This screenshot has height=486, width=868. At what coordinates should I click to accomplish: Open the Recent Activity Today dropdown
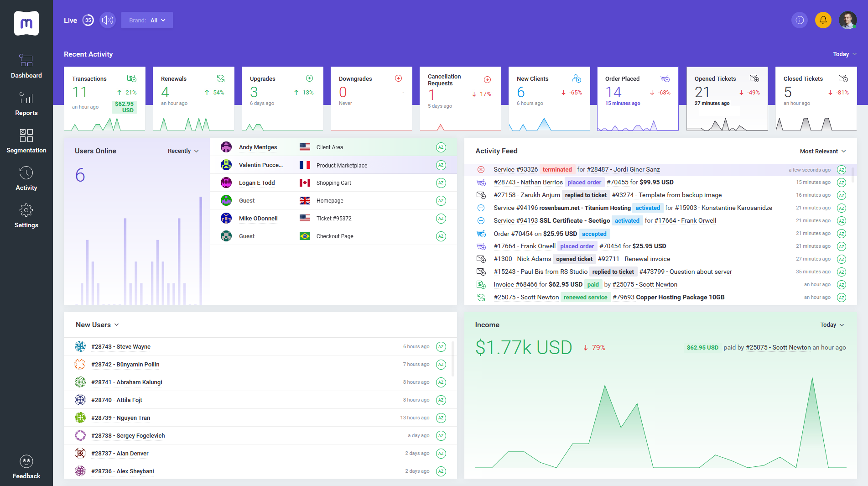click(x=844, y=54)
